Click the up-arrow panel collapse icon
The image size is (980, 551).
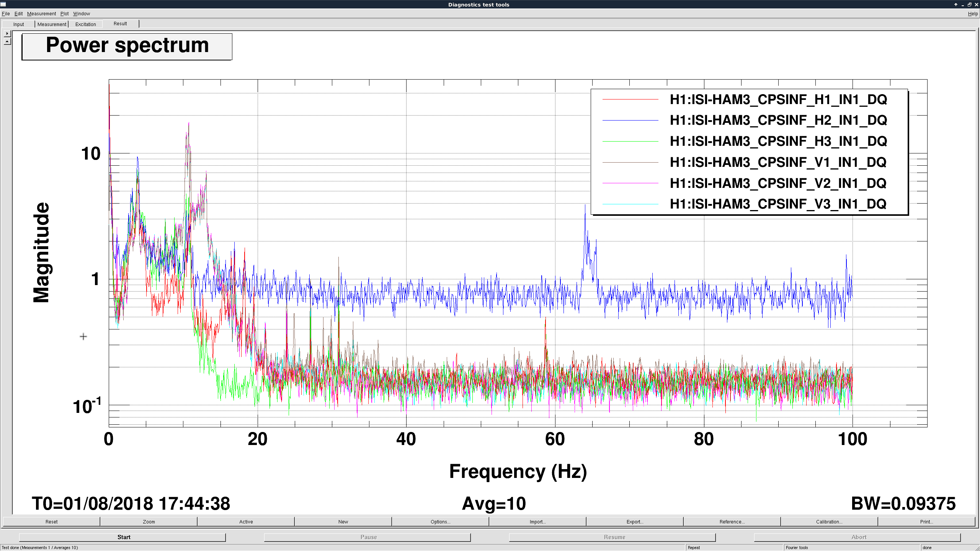(x=7, y=41)
